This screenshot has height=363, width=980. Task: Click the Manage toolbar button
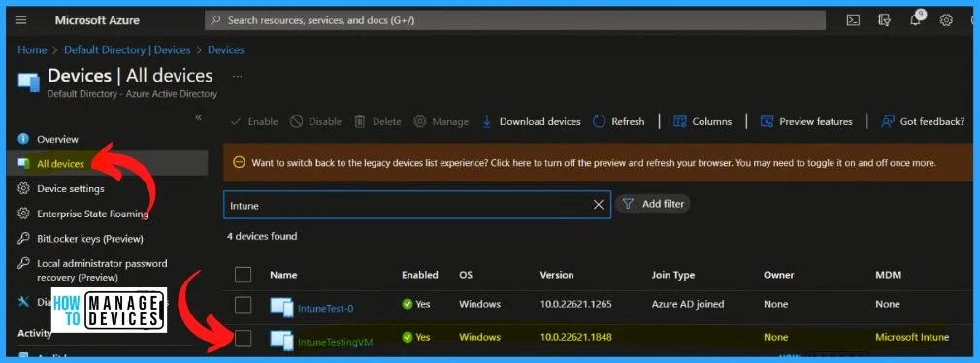click(441, 122)
